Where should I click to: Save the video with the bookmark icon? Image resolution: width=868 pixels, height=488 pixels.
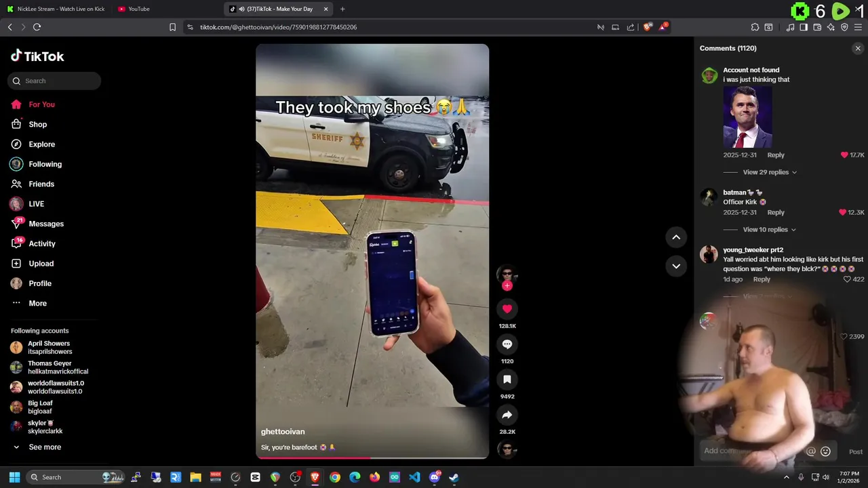tap(507, 380)
